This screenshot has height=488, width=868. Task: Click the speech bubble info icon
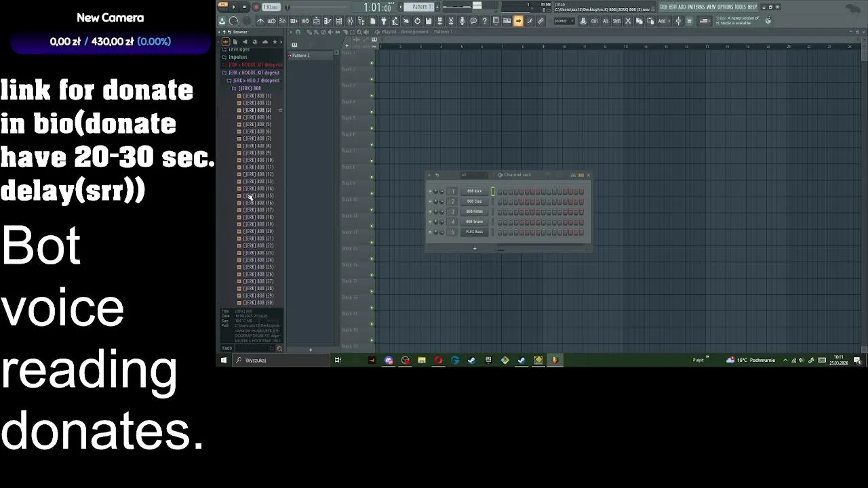(473, 21)
